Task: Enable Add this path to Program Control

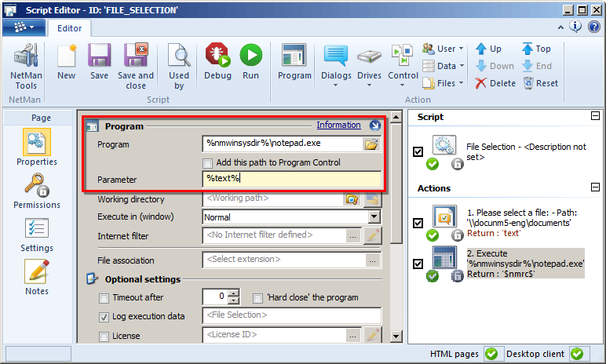Action: click(x=208, y=163)
